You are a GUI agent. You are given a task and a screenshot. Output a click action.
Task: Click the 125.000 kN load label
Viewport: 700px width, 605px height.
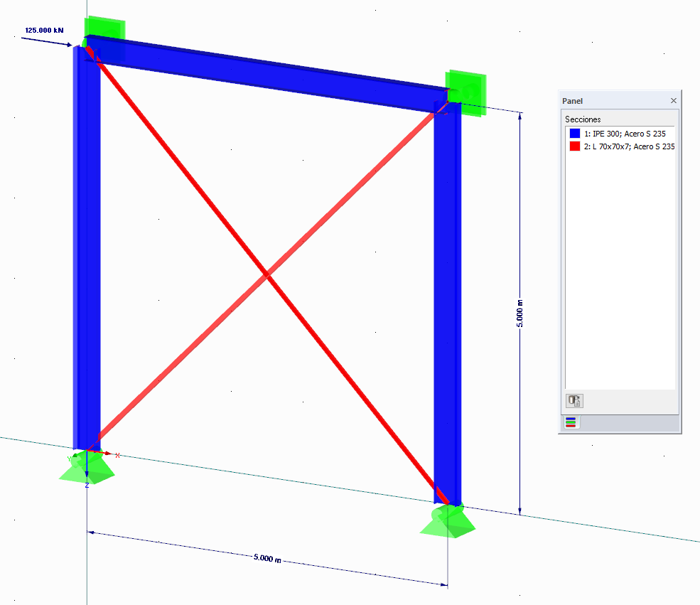pyautogui.click(x=44, y=31)
